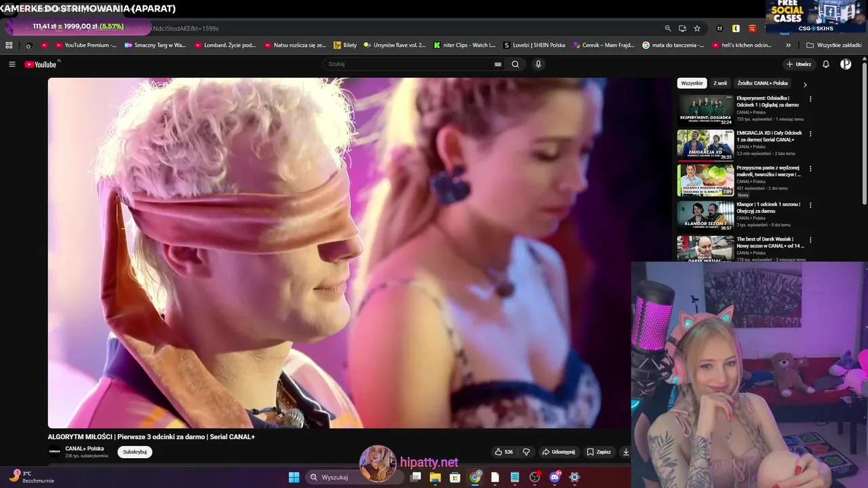Screen dimensions: 868x488
Task: Open the niter Clips bookmark
Action: coord(465,45)
